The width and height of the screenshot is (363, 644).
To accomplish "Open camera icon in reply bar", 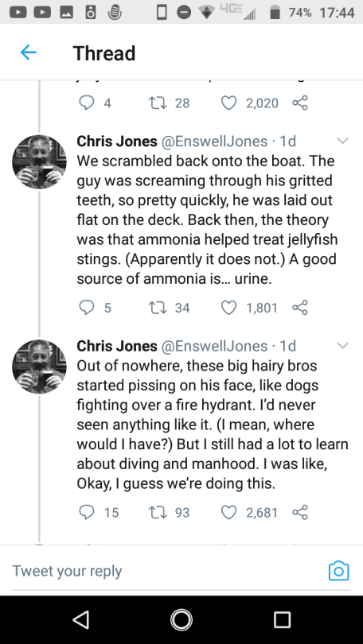I will (x=339, y=571).
